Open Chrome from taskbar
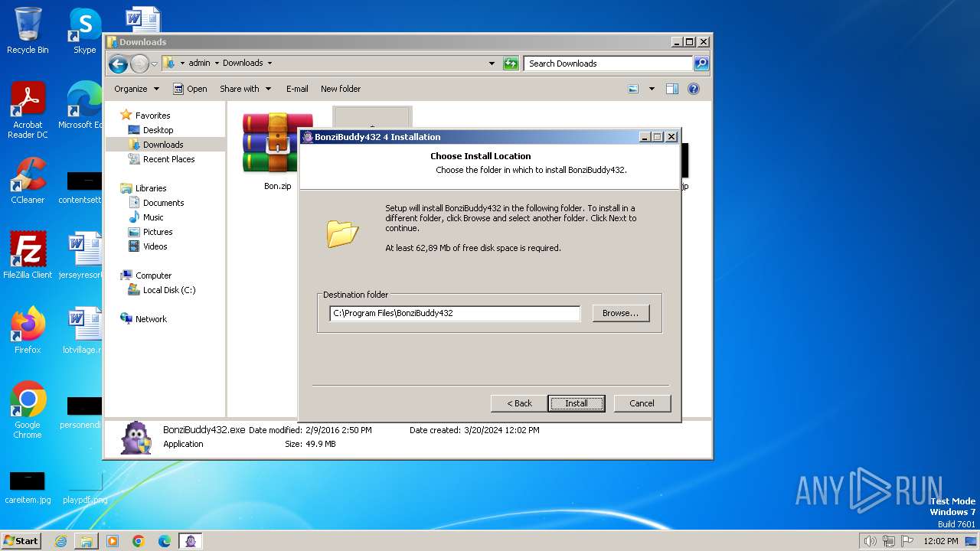This screenshot has width=980, height=551. [x=139, y=541]
